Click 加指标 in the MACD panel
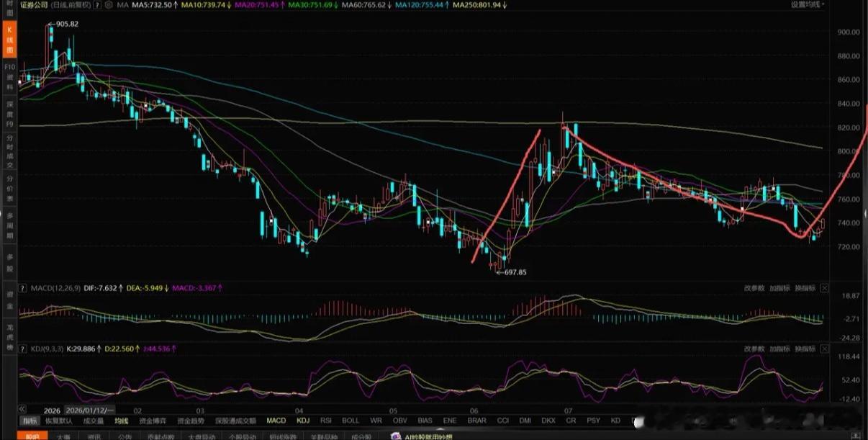The width and height of the screenshot is (868, 440). pyautogui.click(x=779, y=288)
